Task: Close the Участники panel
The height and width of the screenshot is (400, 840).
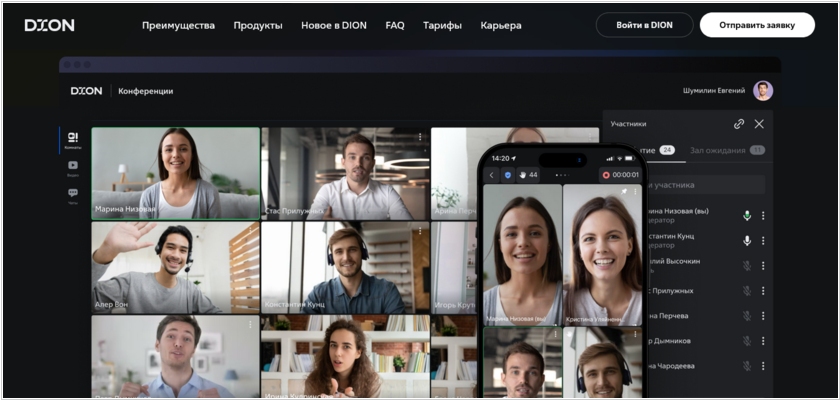Action: (759, 124)
